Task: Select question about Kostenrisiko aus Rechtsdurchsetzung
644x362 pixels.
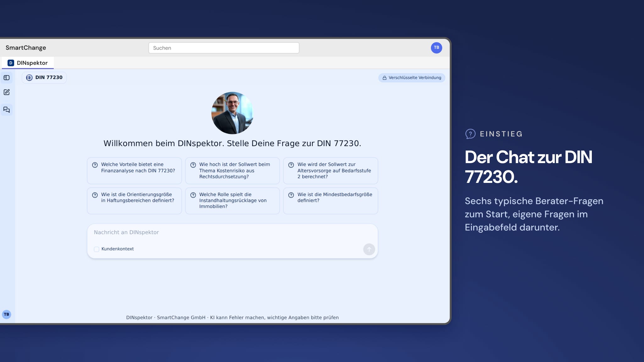Action: (232, 171)
